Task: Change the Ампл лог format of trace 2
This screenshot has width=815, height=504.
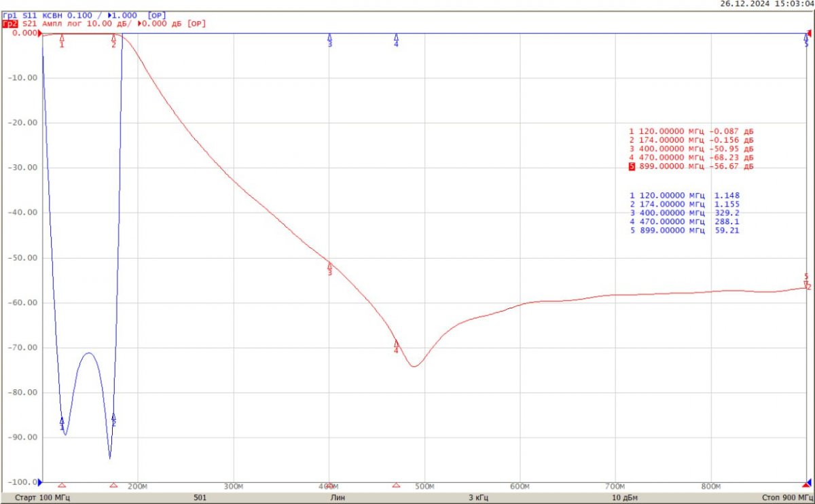Action: click(61, 24)
